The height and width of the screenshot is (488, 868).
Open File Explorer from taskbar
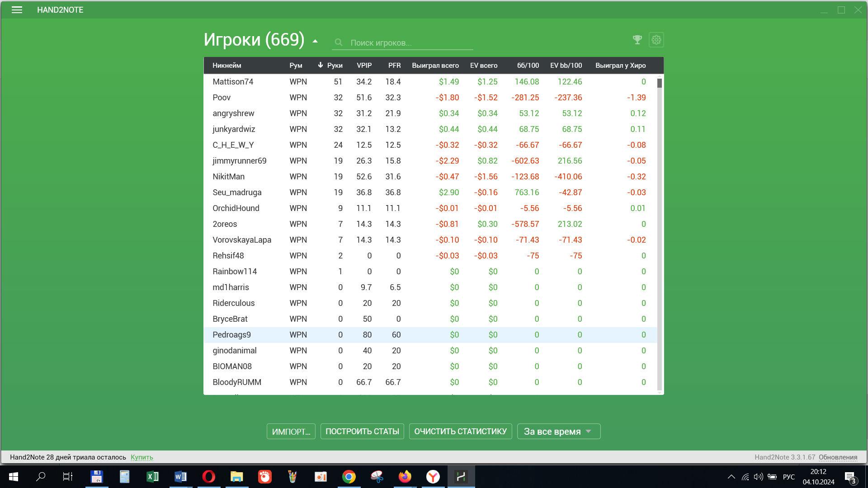[236, 477]
